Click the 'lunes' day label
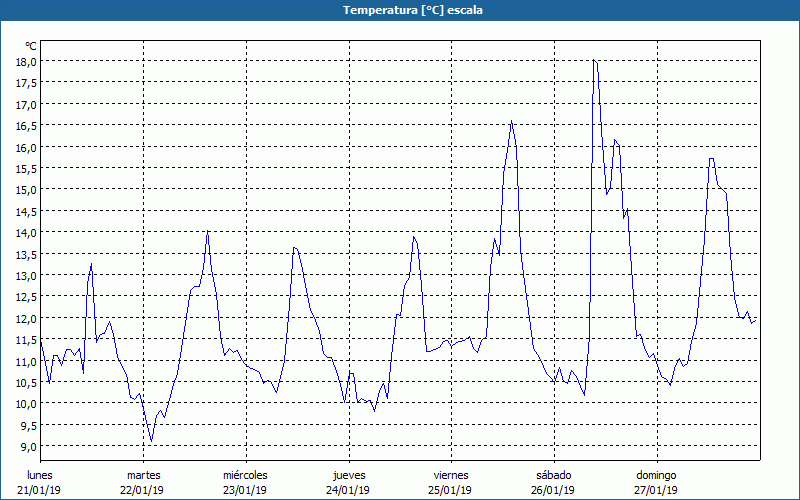 click(x=40, y=475)
